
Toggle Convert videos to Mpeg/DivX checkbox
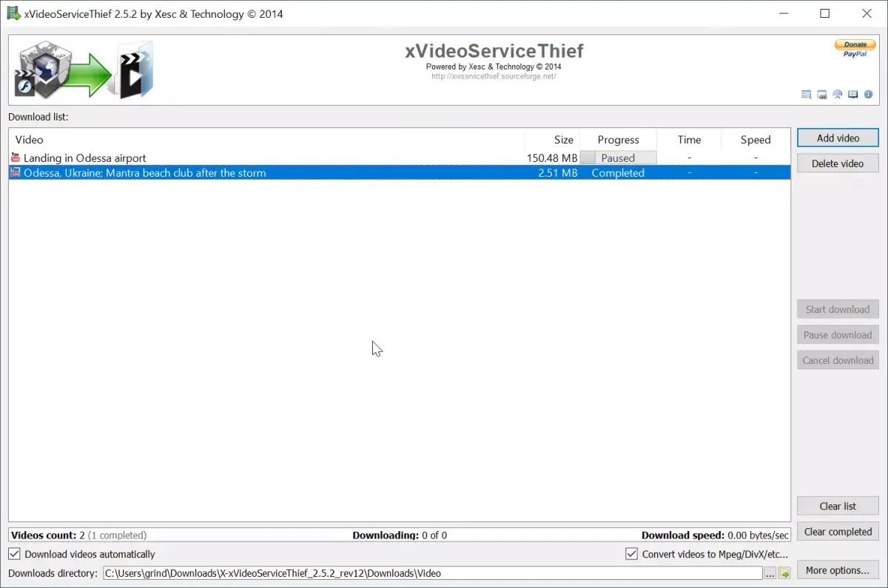631,554
